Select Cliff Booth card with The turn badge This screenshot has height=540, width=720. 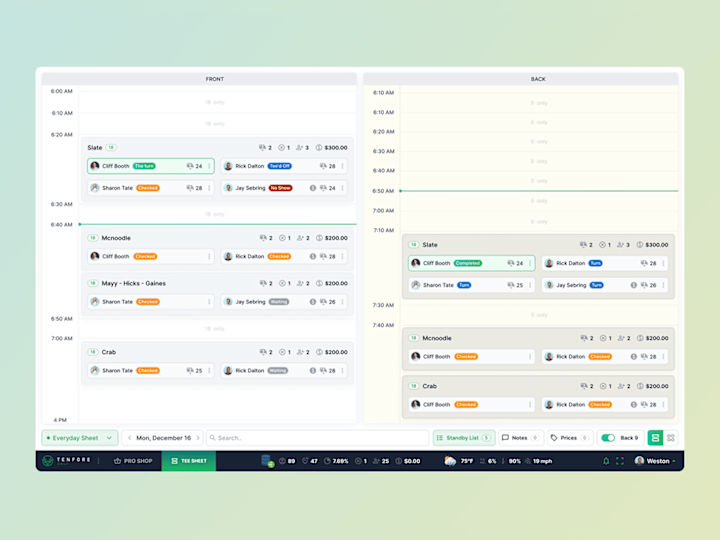pyautogui.click(x=151, y=166)
